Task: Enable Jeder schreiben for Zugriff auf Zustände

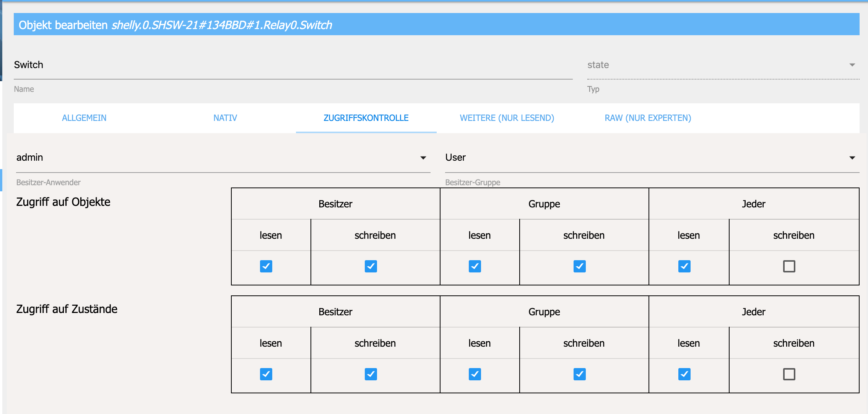Action: [789, 374]
